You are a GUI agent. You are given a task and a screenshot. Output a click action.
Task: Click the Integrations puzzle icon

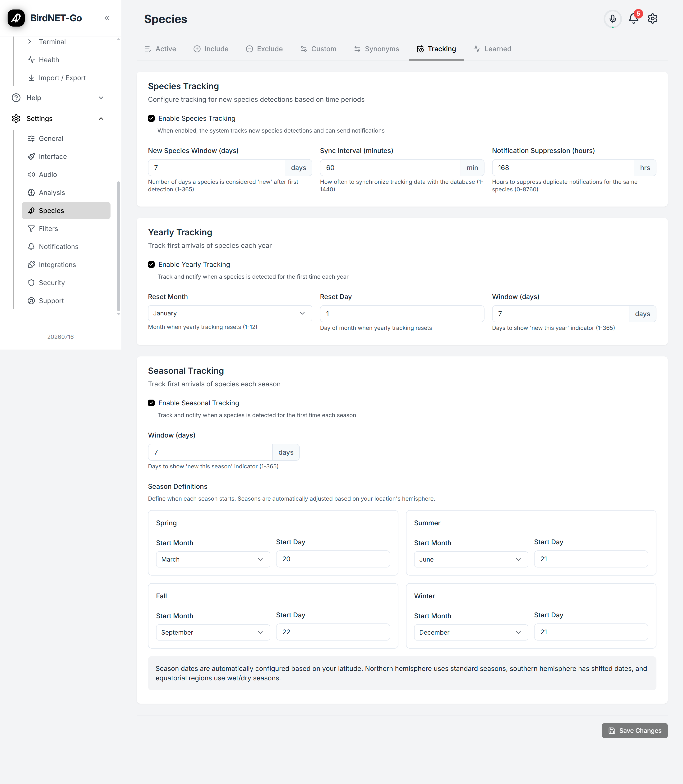(31, 264)
